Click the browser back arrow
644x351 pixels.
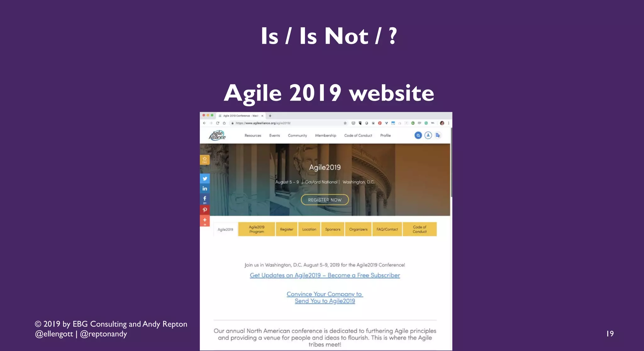click(x=204, y=123)
